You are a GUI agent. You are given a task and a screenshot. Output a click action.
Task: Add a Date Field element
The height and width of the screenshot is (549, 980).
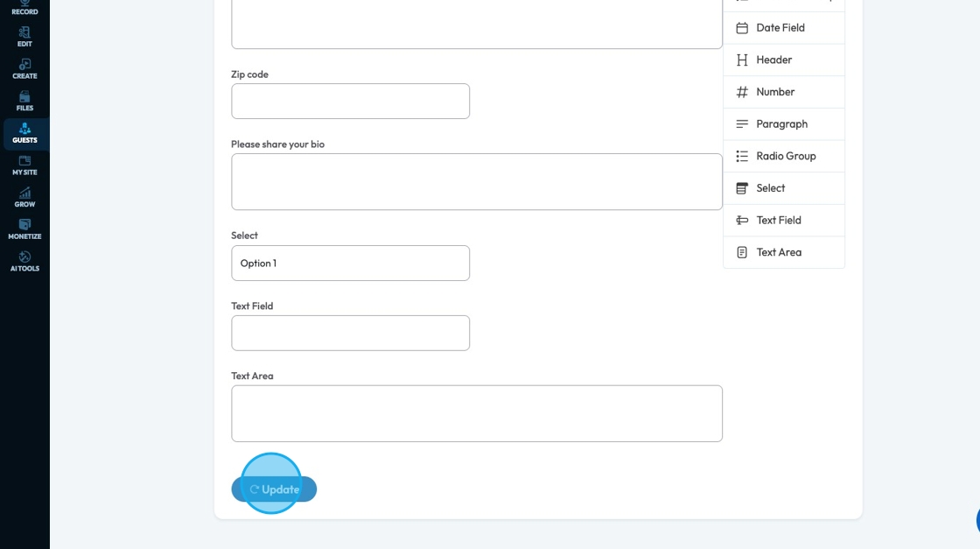coord(784,27)
